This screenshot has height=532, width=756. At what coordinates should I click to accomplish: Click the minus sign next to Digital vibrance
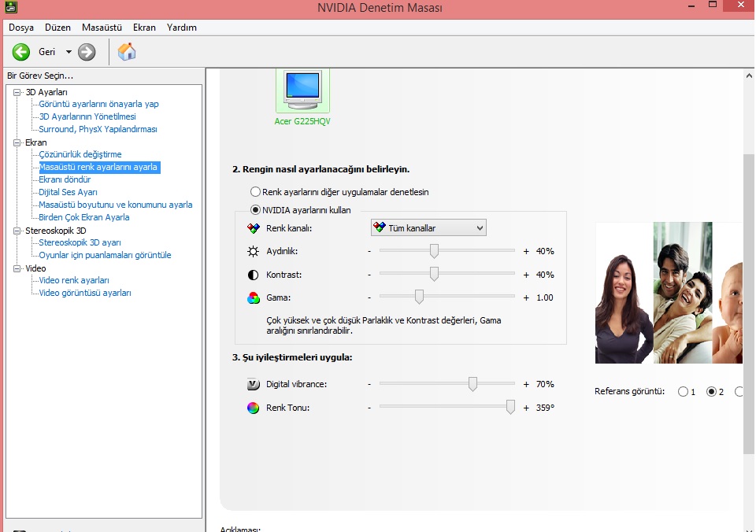tap(369, 384)
